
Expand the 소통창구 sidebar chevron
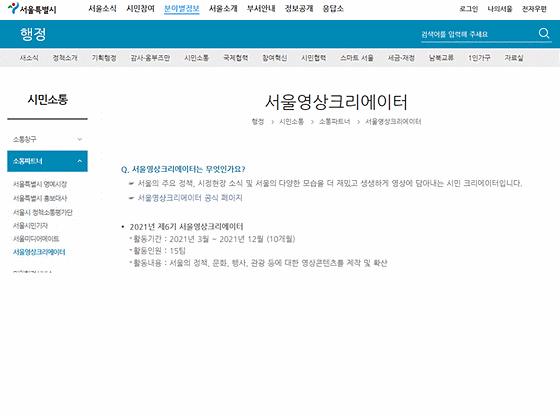80,139
